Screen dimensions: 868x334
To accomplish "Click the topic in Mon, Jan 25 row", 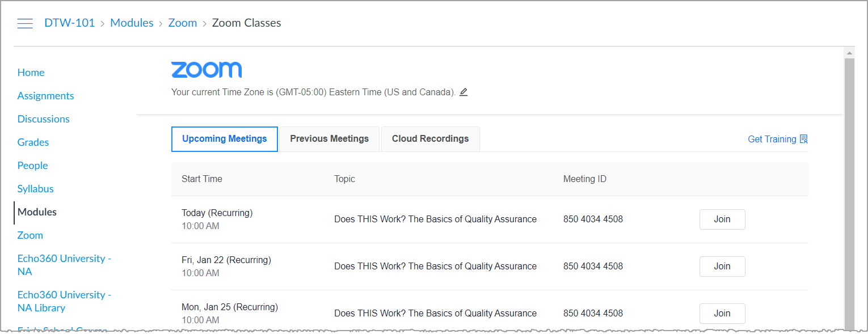I will [x=435, y=314].
